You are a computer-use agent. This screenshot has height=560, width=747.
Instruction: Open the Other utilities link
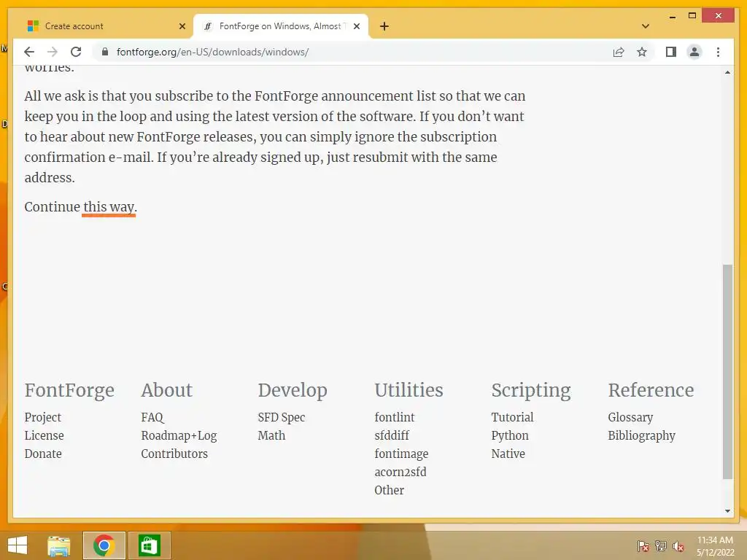point(390,490)
